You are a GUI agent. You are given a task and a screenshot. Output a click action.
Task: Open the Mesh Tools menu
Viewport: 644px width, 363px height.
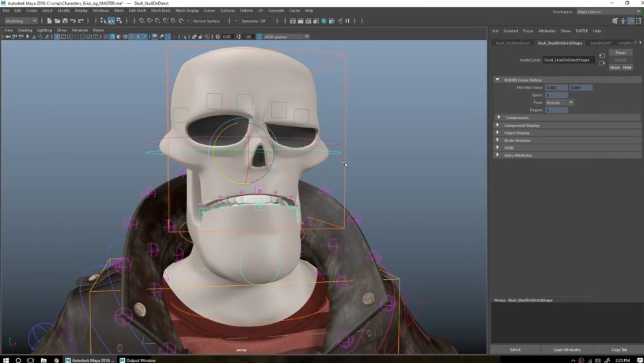(161, 11)
